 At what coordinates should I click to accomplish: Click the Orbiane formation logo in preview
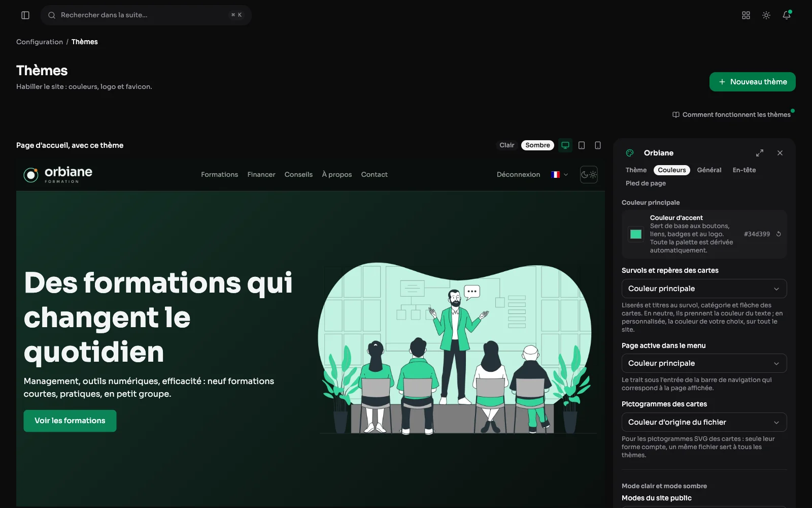point(58,174)
